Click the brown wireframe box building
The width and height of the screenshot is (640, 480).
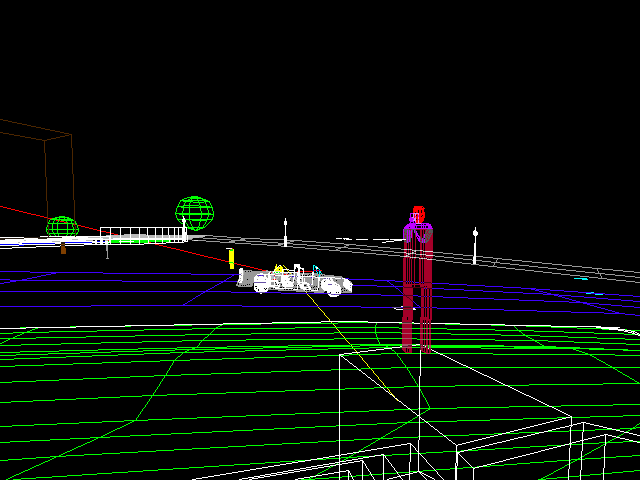coord(40,180)
